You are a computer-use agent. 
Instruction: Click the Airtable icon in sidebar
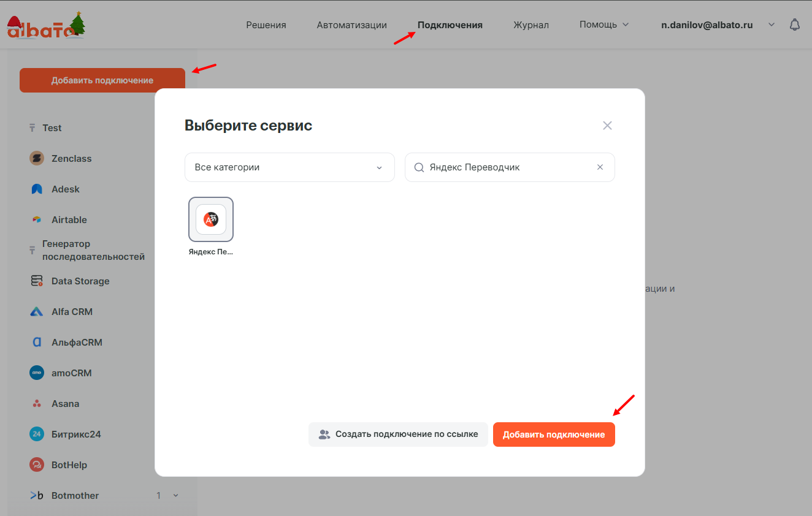click(x=37, y=220)
